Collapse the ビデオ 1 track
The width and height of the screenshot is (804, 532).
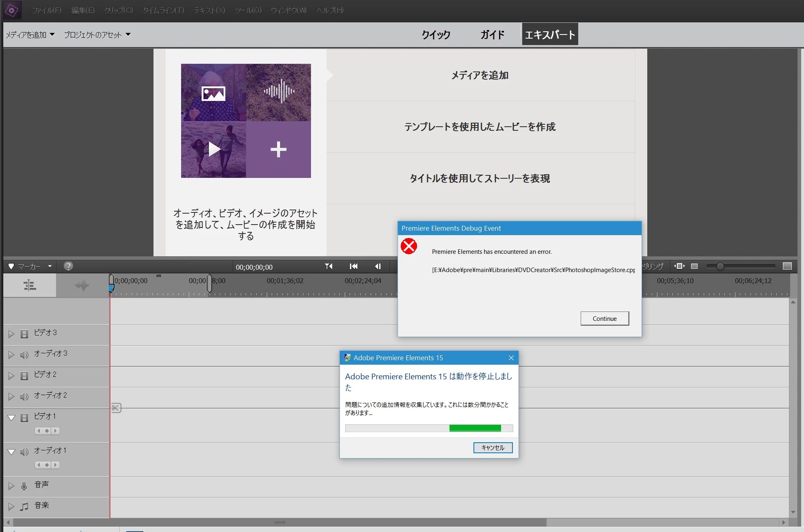click(11, 417)
